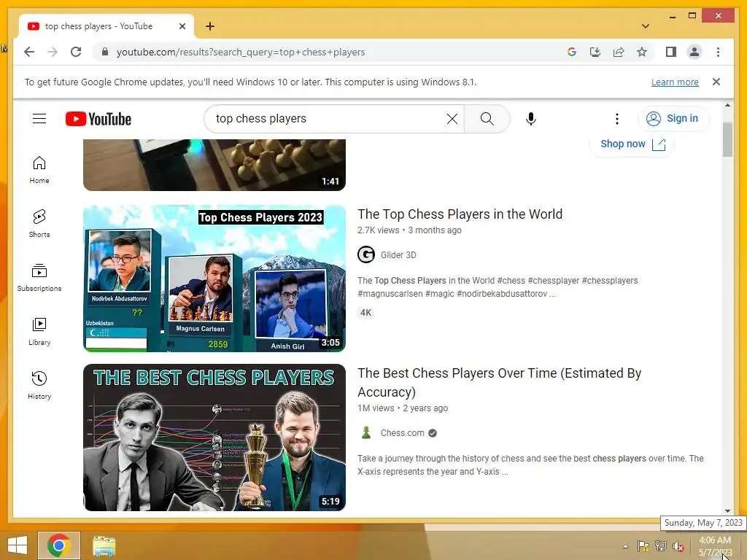The width and height of the screenshot is (747, 560).
Task: Click Shop now button
Action: pyautogui.click(x=632, y=144)
